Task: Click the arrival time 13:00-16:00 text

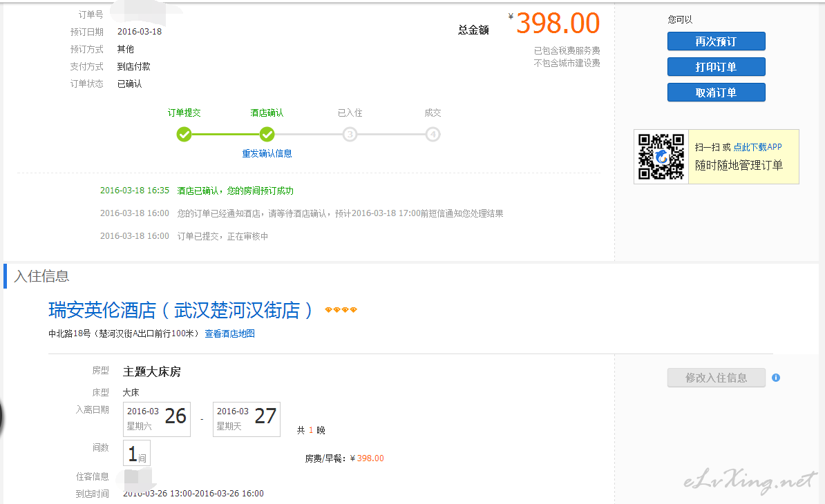Action: pos(193,494)
